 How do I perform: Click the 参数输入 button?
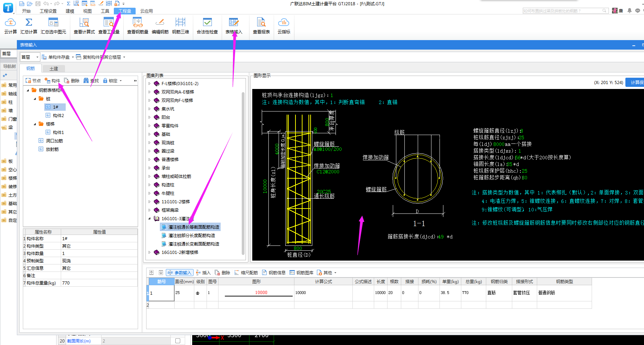tap(180, 273)
